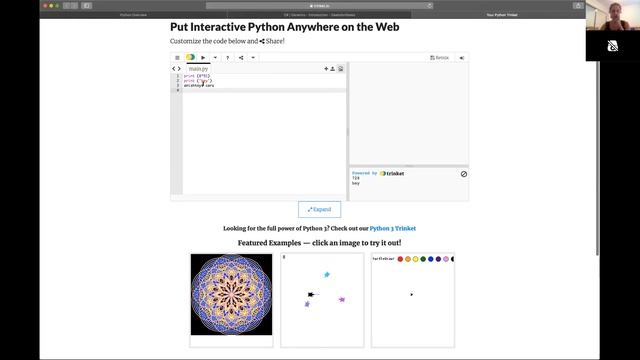
Task: Switch to the Python Overview browser tab
Action: [x=133, y=15]
